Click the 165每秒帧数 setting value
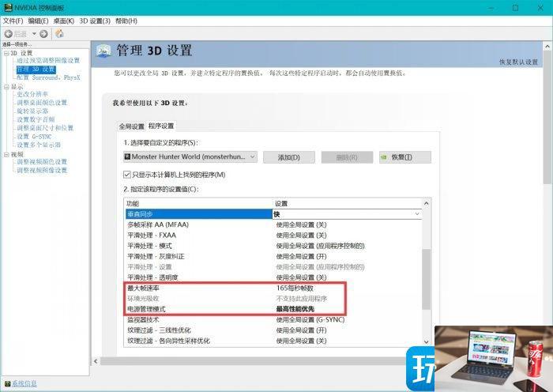This screenshot has height=392, width=553. tap(295, 288)
